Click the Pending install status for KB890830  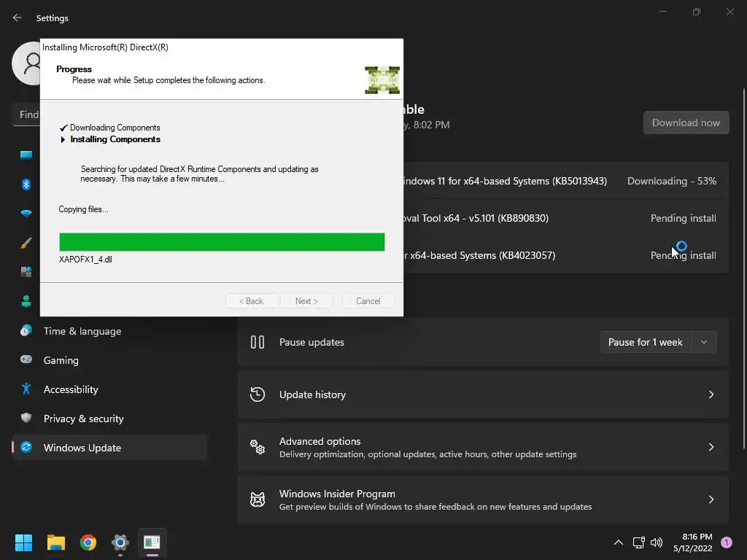pyautogui.click(x=683, y=218)
